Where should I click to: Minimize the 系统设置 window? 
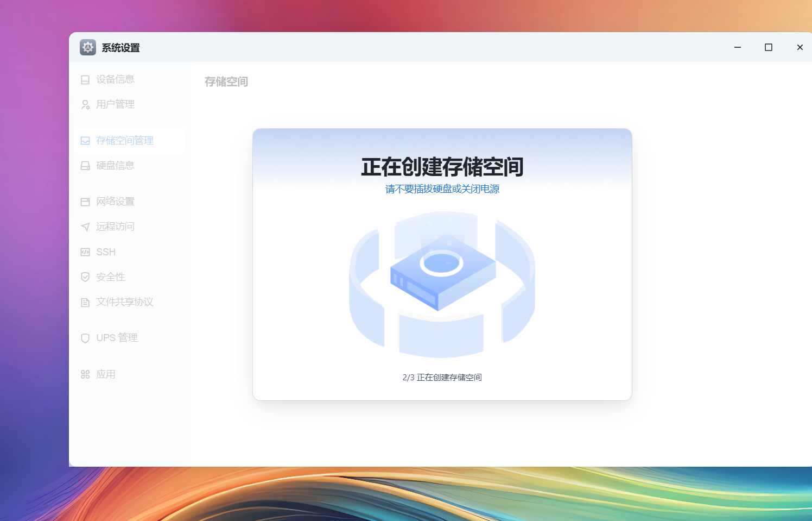click(738, 47)
